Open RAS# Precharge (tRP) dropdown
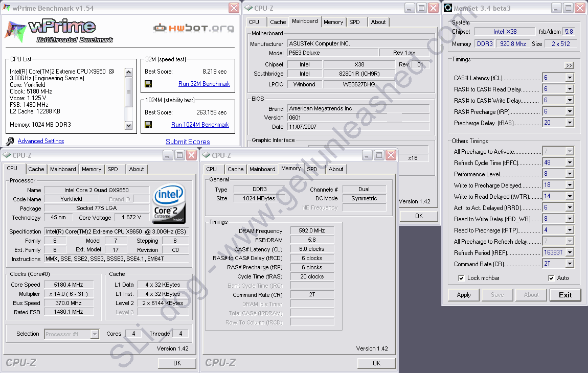The width and height of the screenshot is (588, 373). click(570, 111)
